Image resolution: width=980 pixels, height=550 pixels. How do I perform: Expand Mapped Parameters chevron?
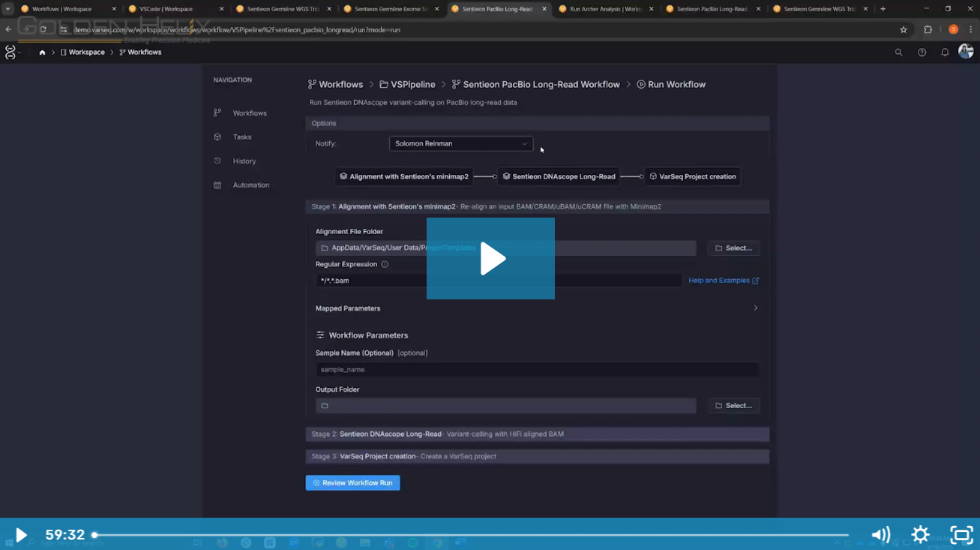(755, 308)
